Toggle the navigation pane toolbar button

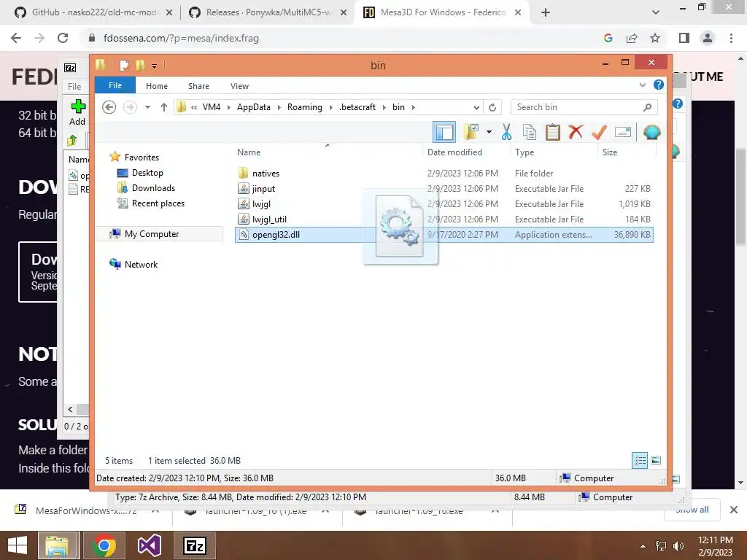444,132
